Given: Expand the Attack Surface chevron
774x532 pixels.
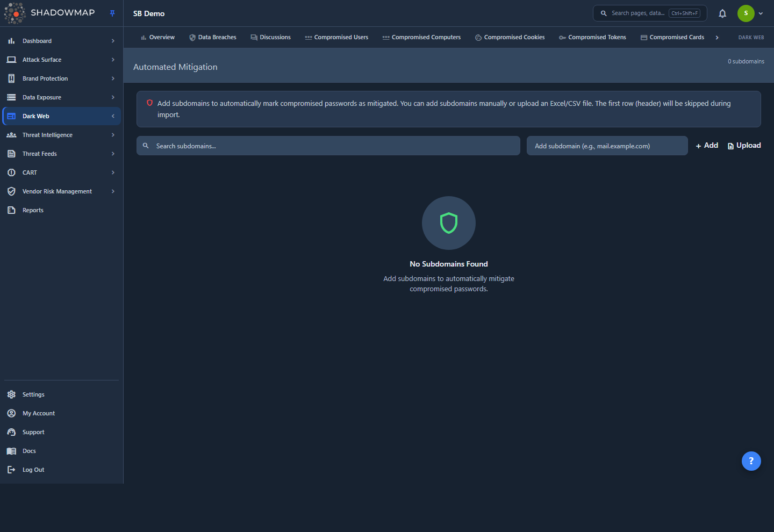Looking at the screenshot, I should coord(113,60).
